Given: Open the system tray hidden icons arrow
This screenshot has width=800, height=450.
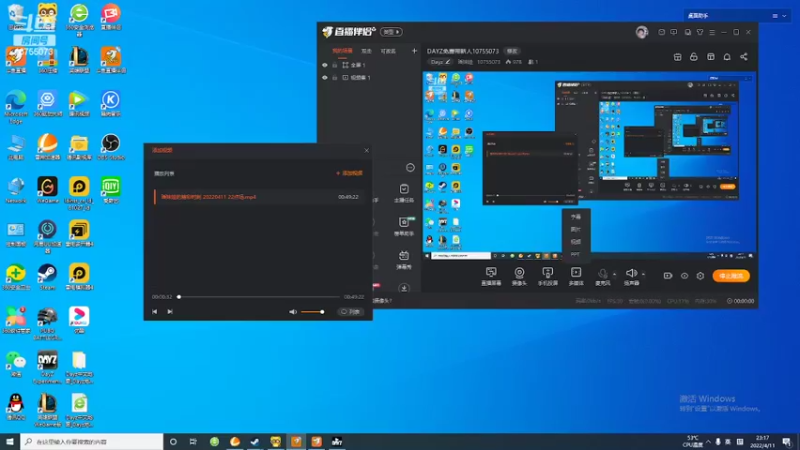Looking at the screenshot, I should [708, 441].
